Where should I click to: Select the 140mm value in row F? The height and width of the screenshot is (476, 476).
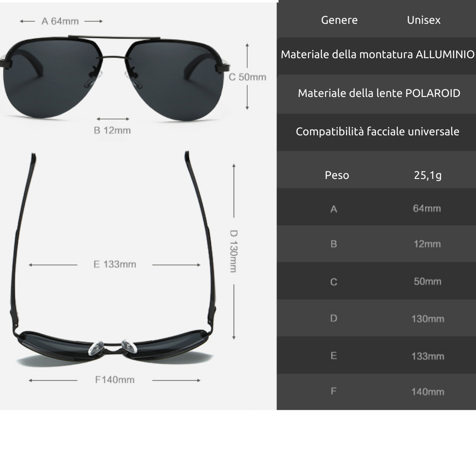click(428, 392)
